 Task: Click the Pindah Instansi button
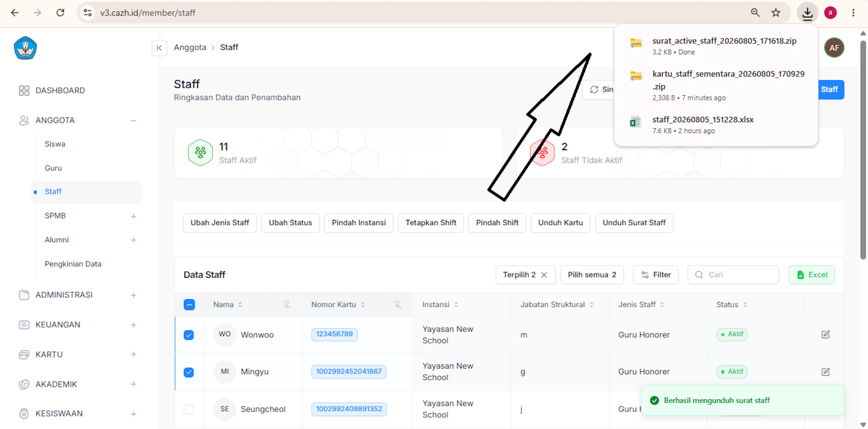[359, 223]
